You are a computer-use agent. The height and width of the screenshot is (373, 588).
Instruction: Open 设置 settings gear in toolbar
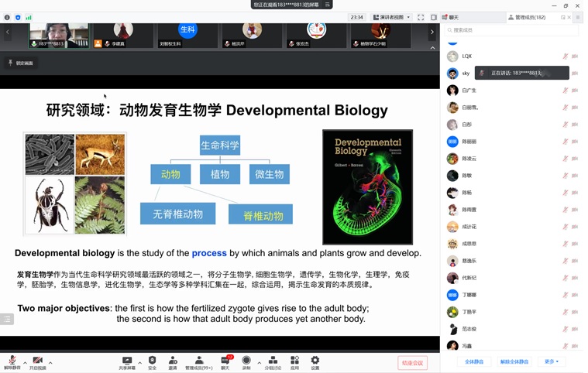(315, 361)
